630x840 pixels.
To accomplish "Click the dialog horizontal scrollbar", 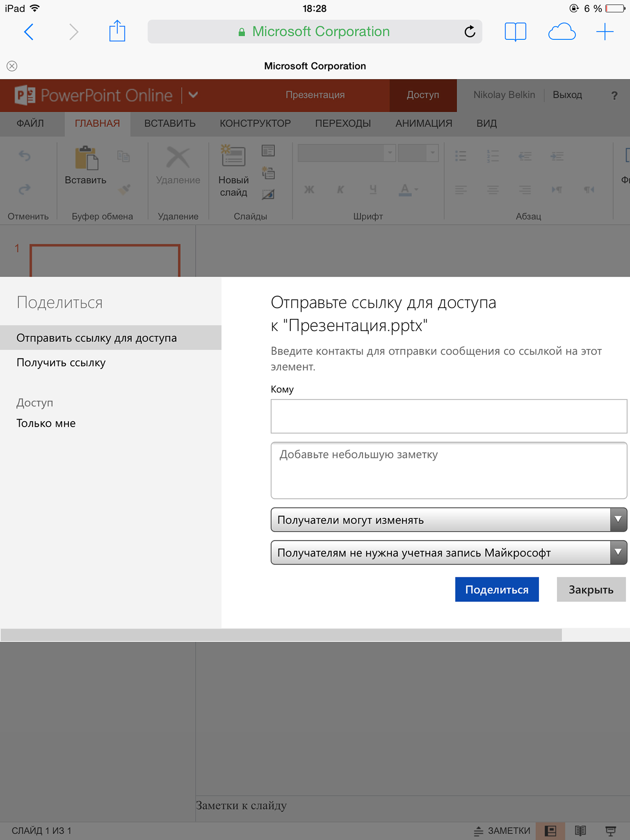I will pos(281,635).
